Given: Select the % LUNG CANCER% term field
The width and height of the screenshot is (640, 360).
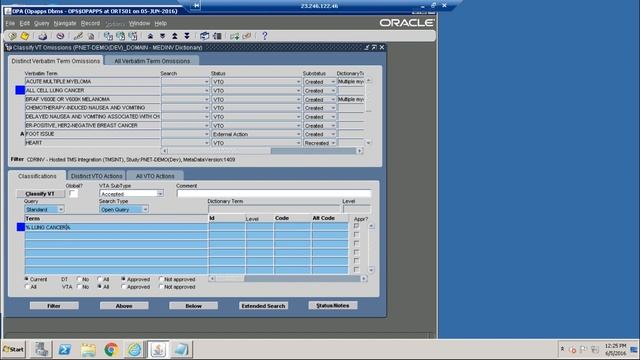Looking at the screenshot, I should 116,227.
